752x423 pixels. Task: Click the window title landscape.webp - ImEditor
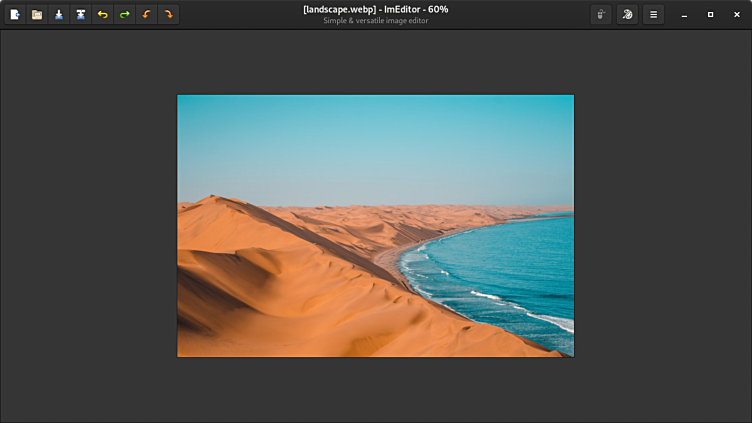[375, 9]
